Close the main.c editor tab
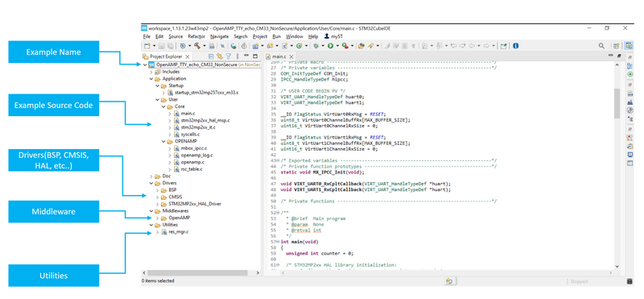Screen dimensions: 644x299 coord(291,56)
